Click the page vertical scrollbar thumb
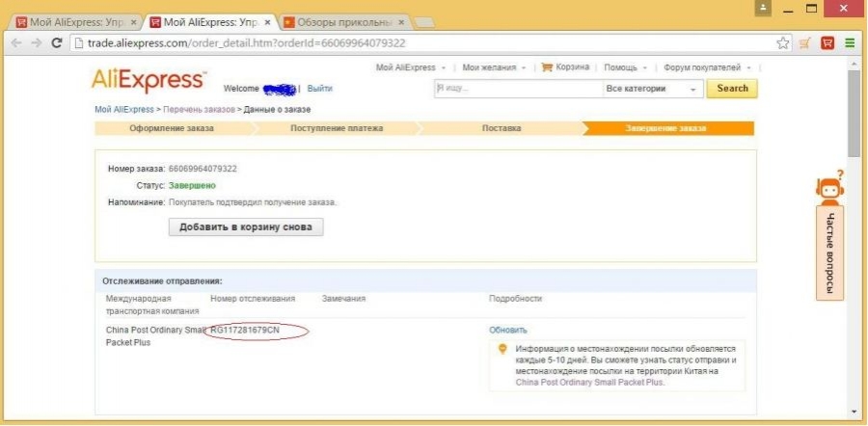The width and height of the screenshot is (868, 426). coord(854,113)
